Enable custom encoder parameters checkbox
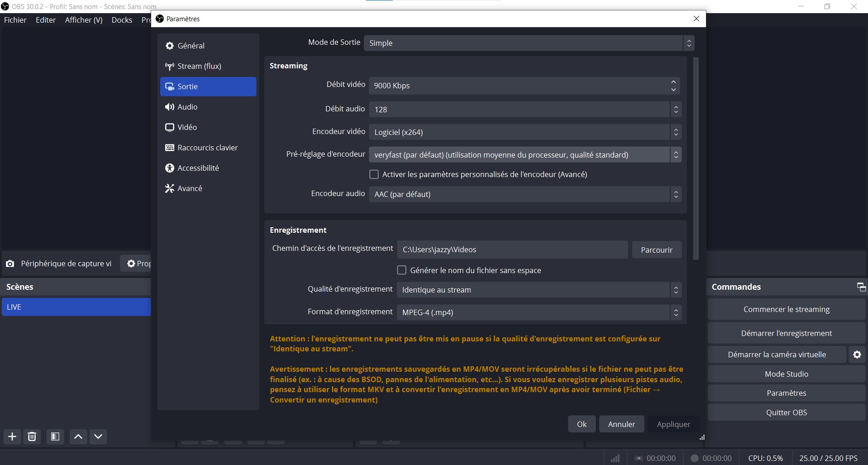Image resolution: width=868 pixels, height=465 pixels. [374, 174]
